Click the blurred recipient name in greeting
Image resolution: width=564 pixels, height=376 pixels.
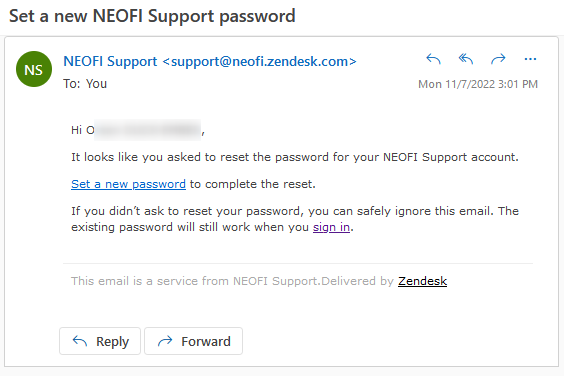[147, 130]
